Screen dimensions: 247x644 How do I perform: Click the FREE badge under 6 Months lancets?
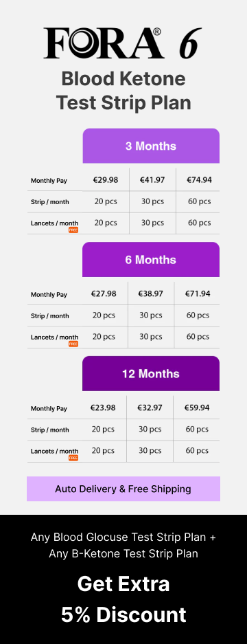pos(73,344)
